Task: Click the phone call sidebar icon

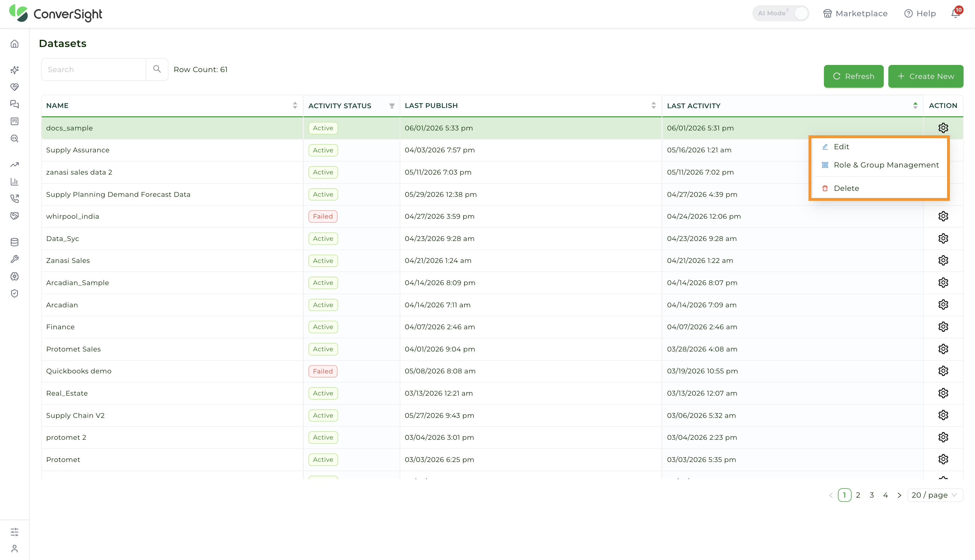Action: tap(15, 199)
